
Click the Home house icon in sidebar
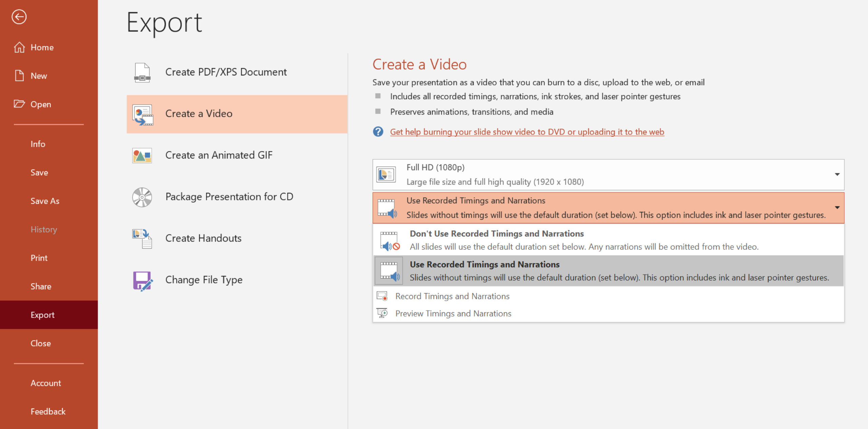19,47
